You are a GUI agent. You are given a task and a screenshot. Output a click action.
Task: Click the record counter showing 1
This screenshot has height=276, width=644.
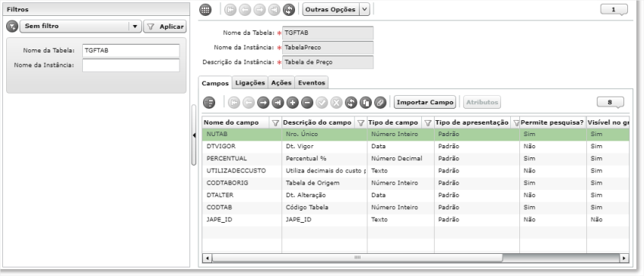(x=614, y=9)
